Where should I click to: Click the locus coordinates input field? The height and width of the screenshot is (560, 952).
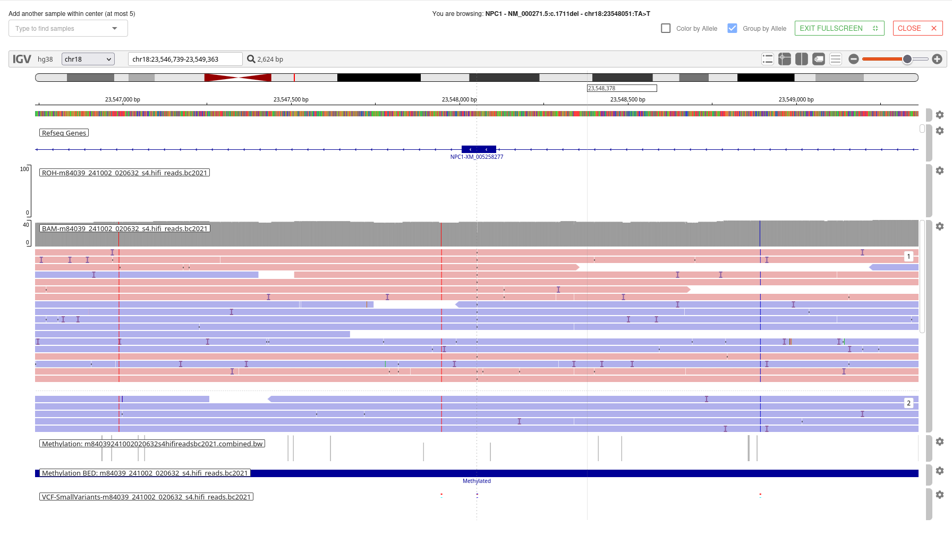pos(185,59)
